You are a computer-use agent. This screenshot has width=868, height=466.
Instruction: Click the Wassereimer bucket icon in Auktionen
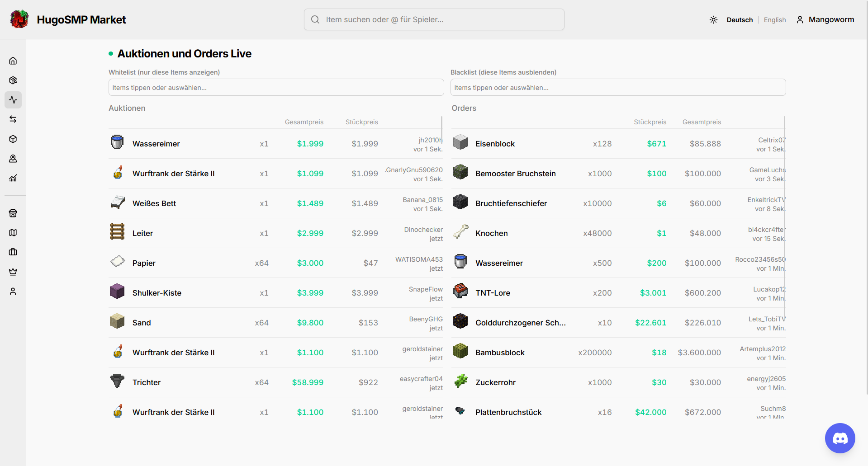pyautogui.click(x=117, y=142)
